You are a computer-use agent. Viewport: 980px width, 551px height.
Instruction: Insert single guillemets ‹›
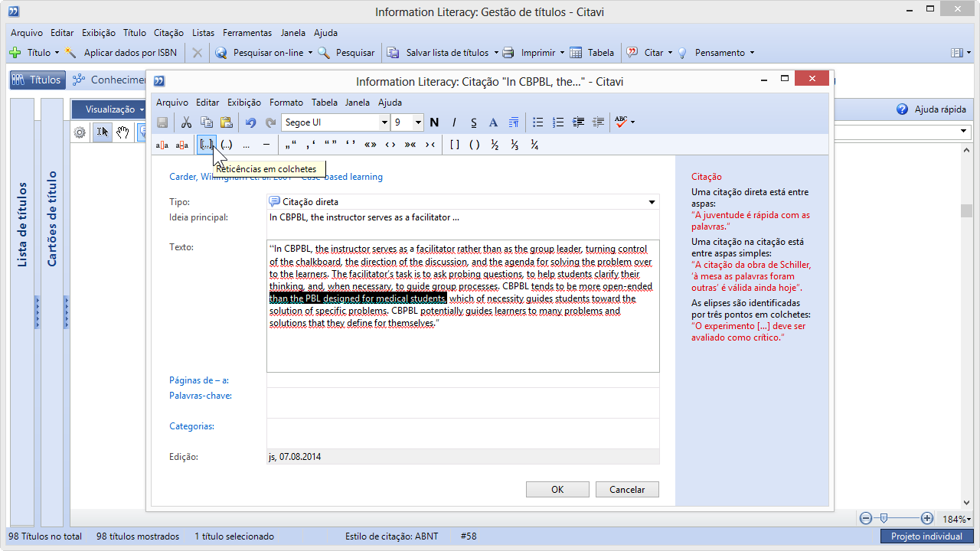(x=390, y=145)
